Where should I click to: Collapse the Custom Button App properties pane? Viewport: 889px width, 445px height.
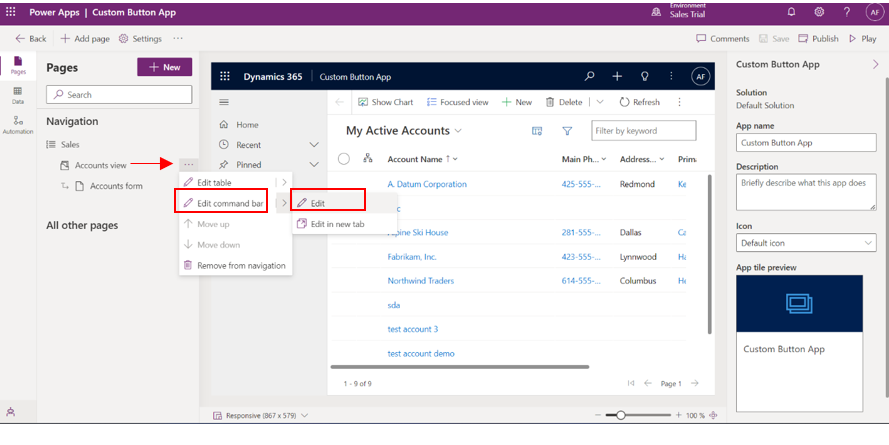click(x=875, y=65)
